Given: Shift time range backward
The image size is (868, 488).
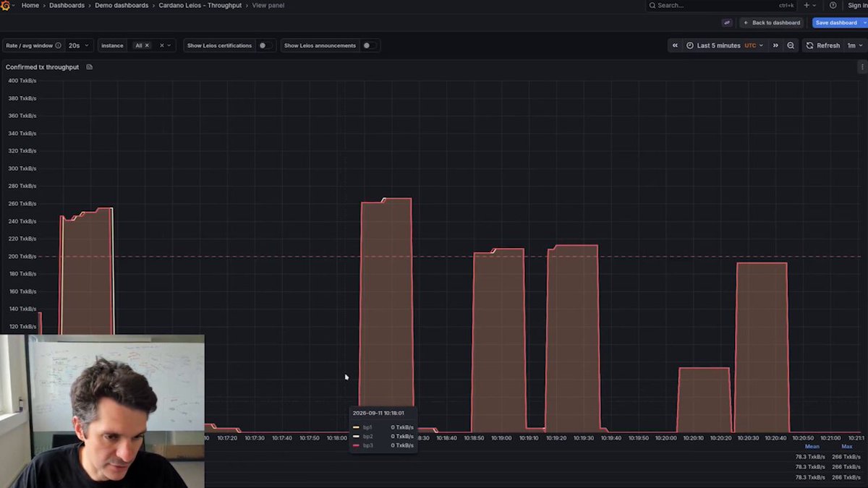Looking at the screenshot, I should [675, 46].
